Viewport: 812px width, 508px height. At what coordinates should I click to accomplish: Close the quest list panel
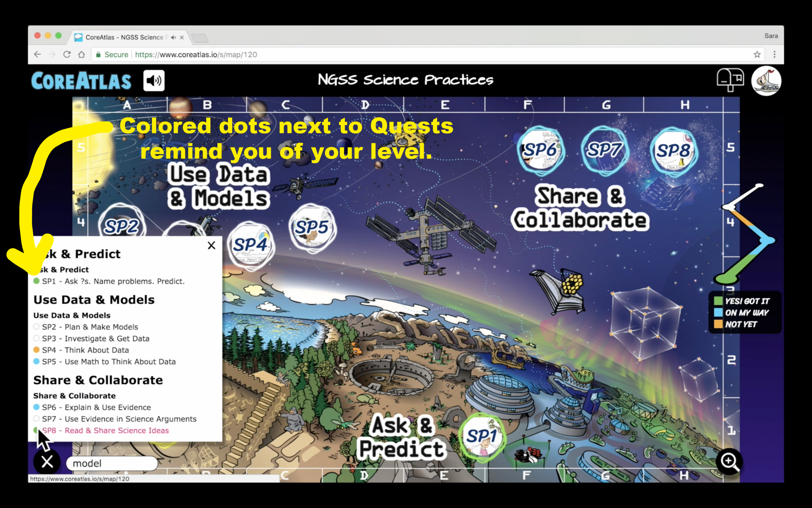point(211,245)
